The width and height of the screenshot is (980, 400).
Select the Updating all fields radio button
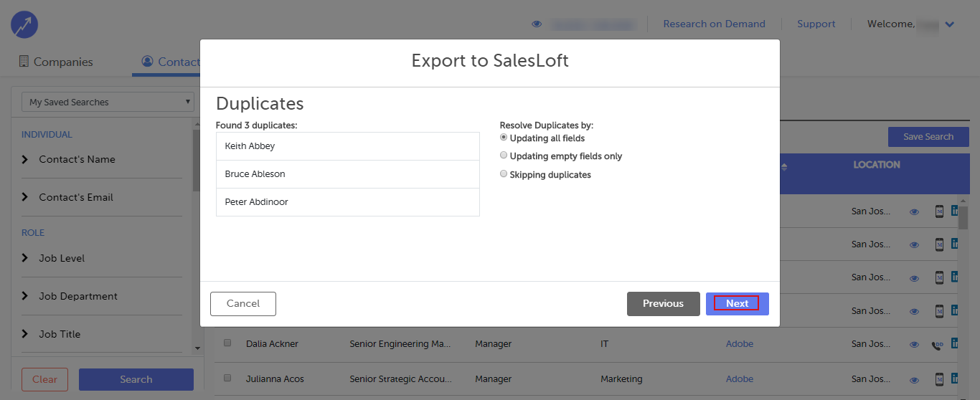coord(504,138)
